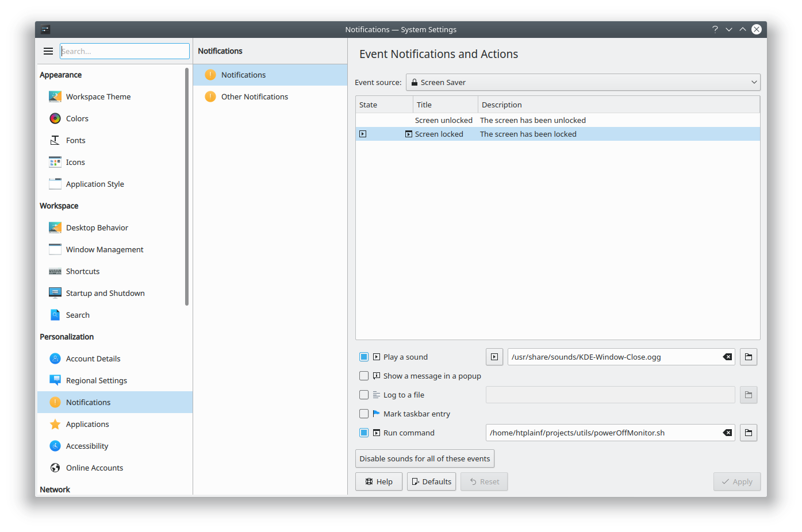Select the Screen locked event row title

click(x=439, y=134)
